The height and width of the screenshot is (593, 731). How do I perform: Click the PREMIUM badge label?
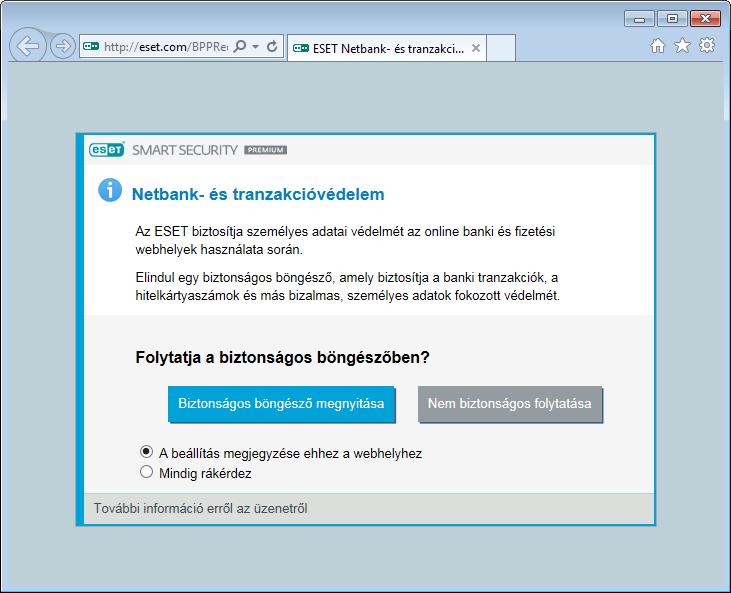coord(265,150)
